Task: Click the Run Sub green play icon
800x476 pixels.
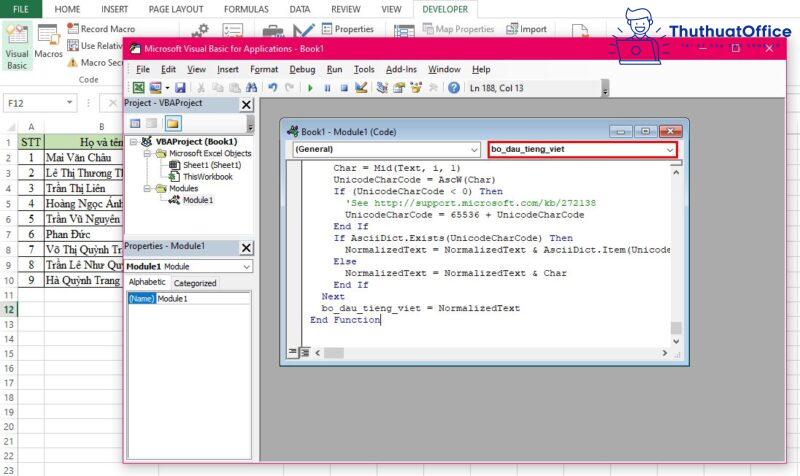Action: (x=311, y=88)
